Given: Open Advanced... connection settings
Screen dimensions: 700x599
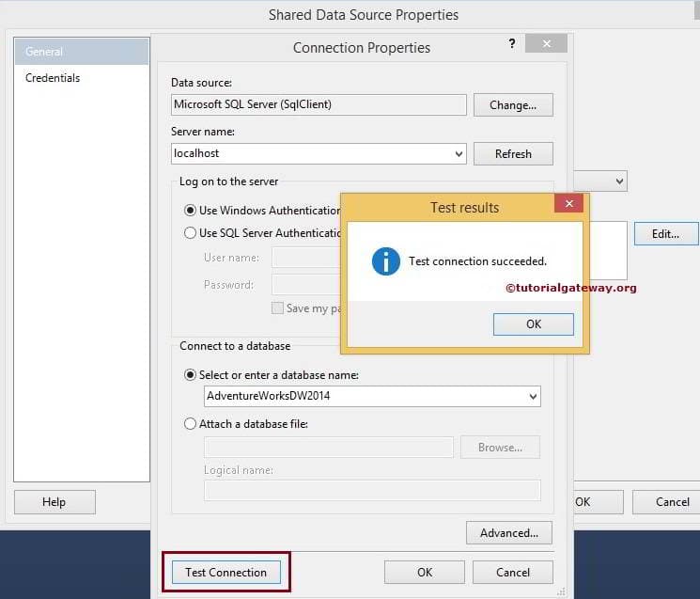Looking at the screenshot, I should (x=509, y=533).
